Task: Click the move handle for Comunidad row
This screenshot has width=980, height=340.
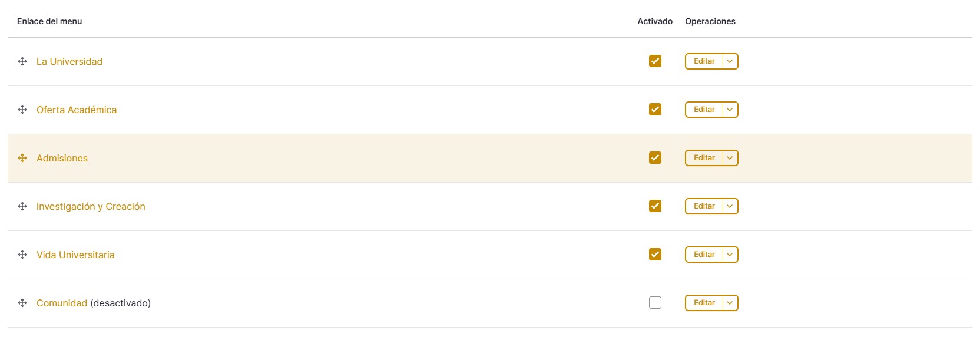Action: click(22, 303)
